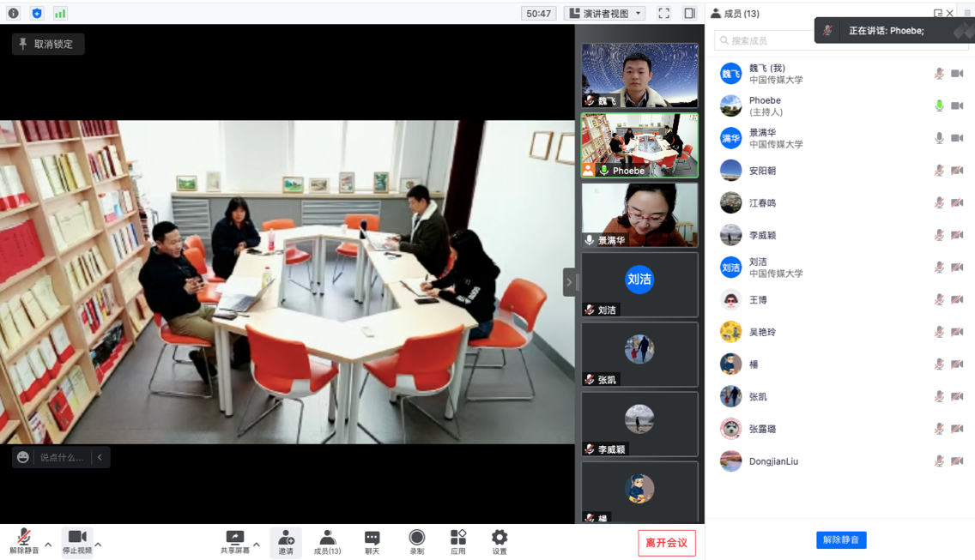Click the invite icon
This screenshot has height=560, width=975.
click(286, 542)
